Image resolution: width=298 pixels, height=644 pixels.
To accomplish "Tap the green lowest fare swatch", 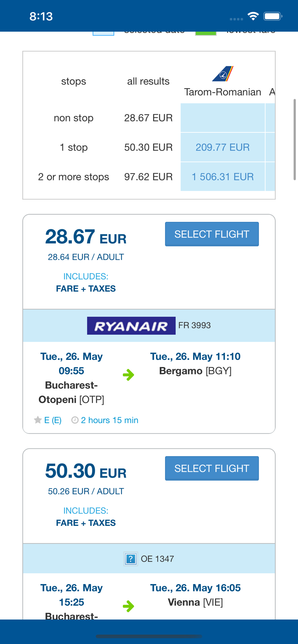I will [x=206, y=33].
